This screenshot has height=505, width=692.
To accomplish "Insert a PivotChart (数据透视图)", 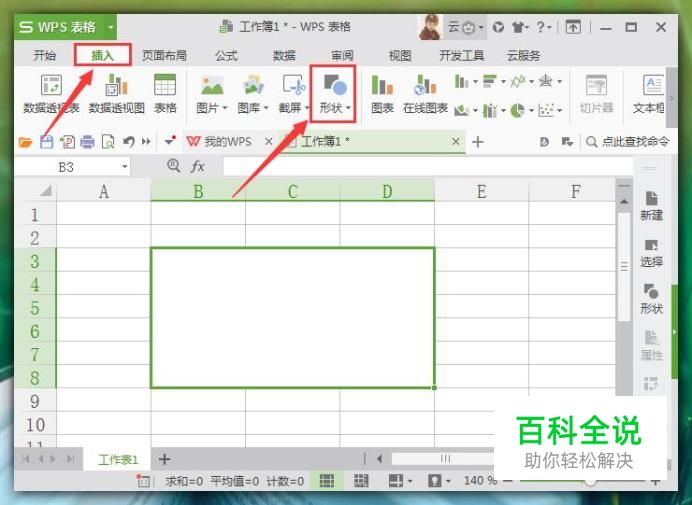I will [117, 94].
